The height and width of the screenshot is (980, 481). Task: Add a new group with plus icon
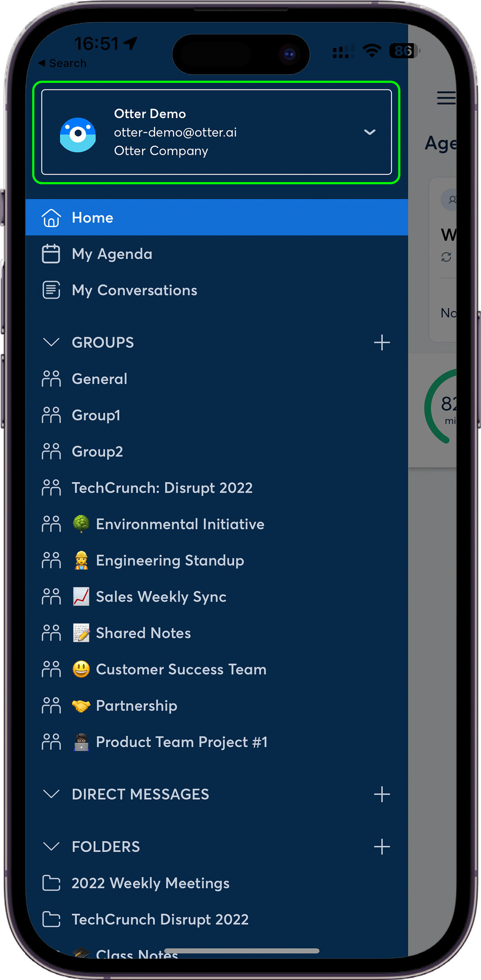coord(382,343)
